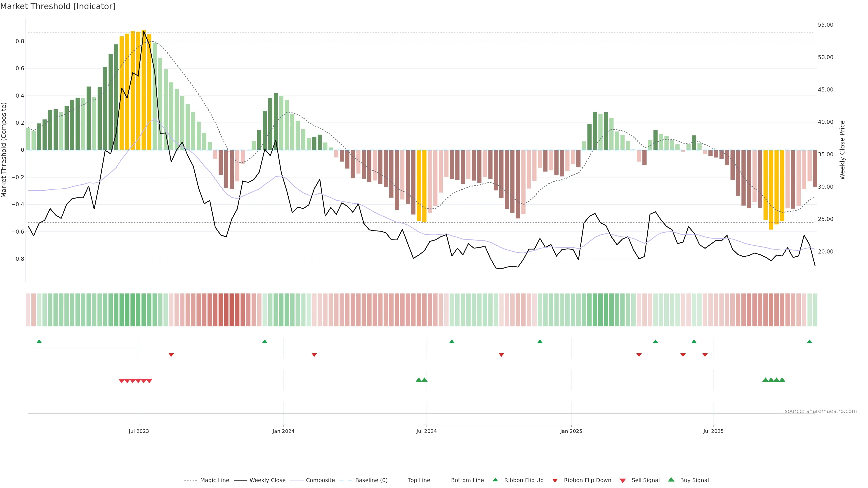
Task: Click the Jul 2024 axis label
Action: click(426, 431)
